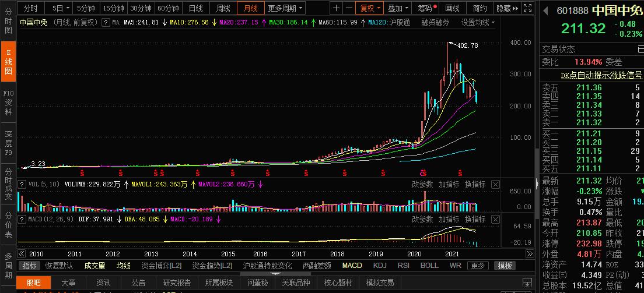Collapse the right quote panel with the side arrow

point(537,183)
